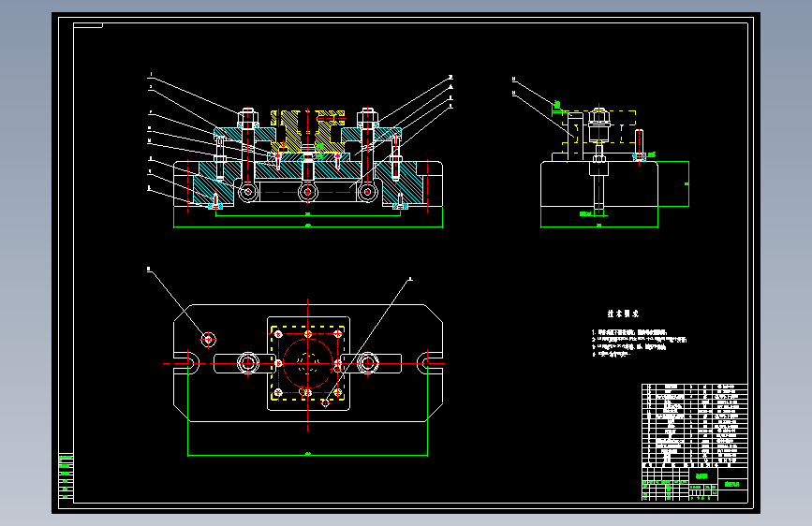Click the small sheet tab box at the top-left corner
Image resolution: width=812 pixels, height=526 pixels.
coord(88,25)
